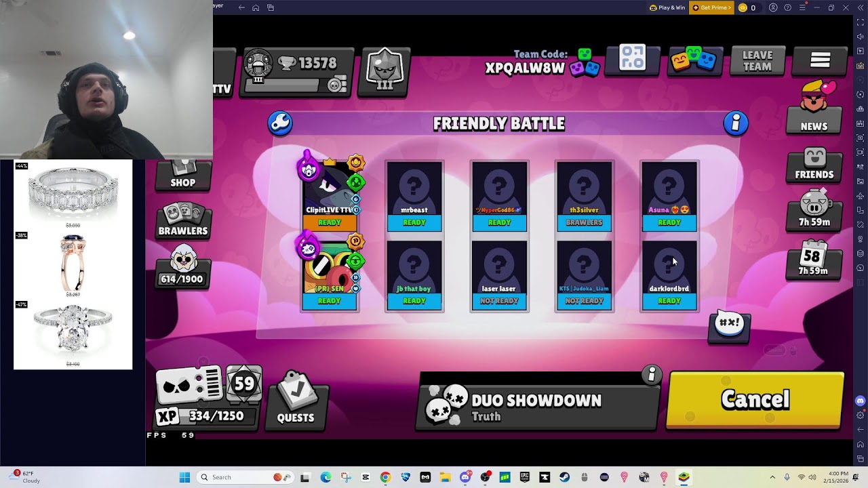Open the BlueStacks taskbar icon
This screenshot has width=868, height=488.
[684, 477]
